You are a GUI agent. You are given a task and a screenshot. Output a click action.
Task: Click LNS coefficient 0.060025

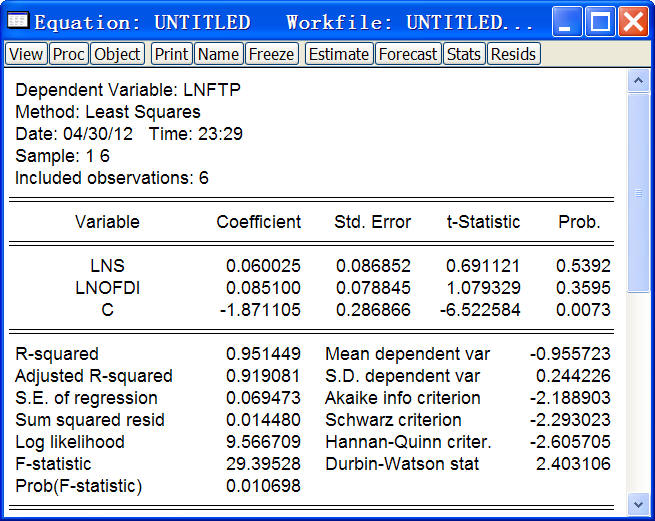(263, 266)
